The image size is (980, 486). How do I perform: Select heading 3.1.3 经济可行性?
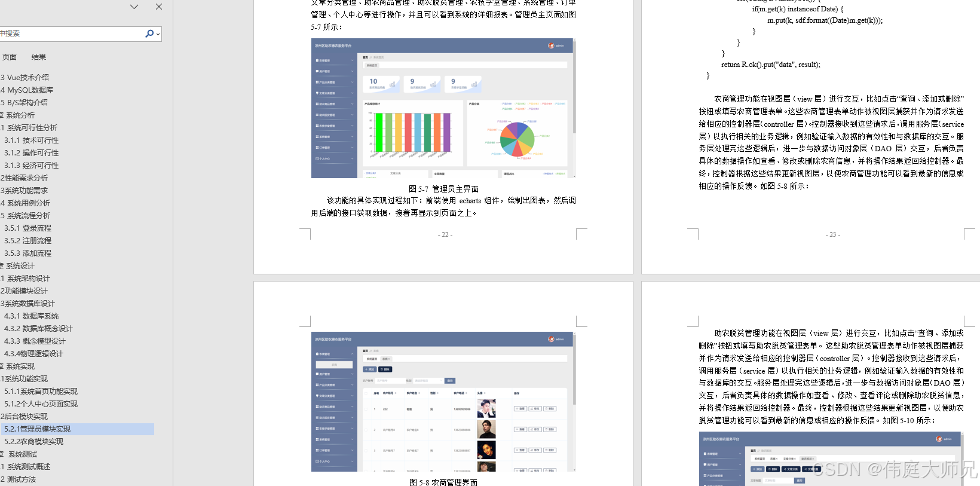[x=32, y=166]
